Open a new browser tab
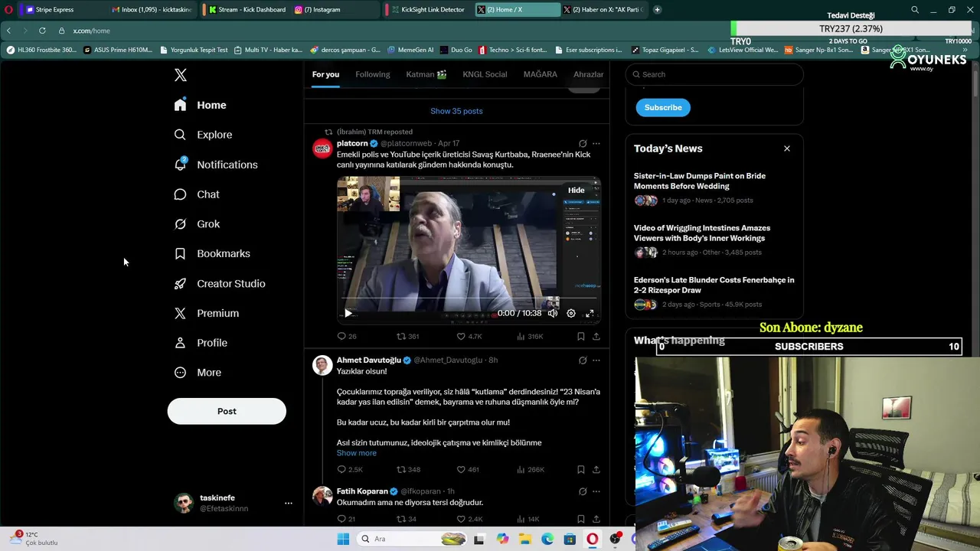This screenshot has width=980, height=551. pyautogui.click(x=657, y=9)
